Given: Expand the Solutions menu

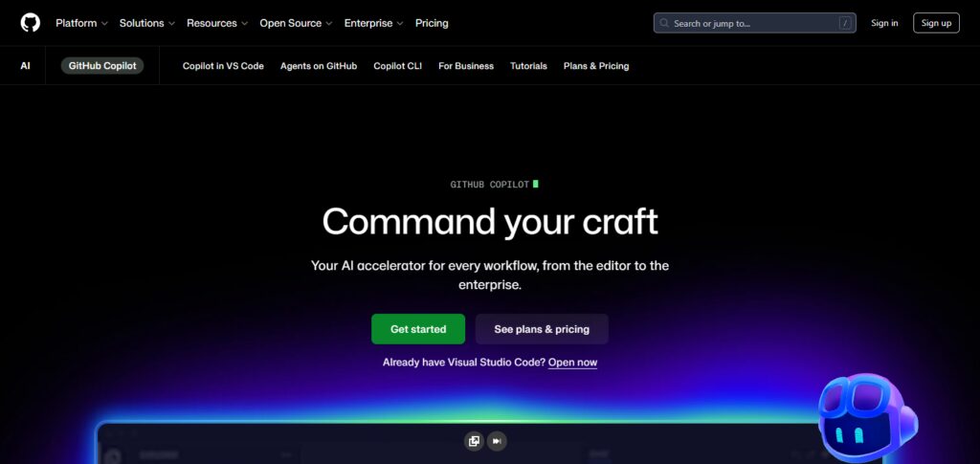Looking at the screenshot, I should 147,23.
